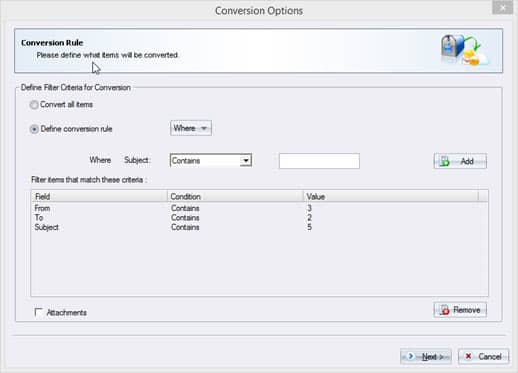
Task: Close the Conversion Options dialog
Action: coord(502,8)
